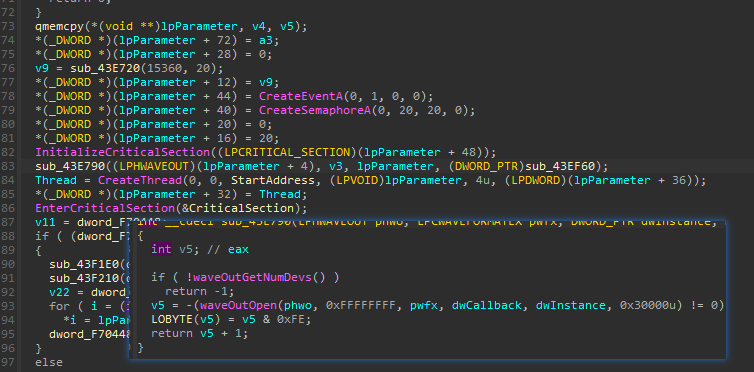
Task: Select the 0xFE mask in the popup
Action: click(290, 319)
